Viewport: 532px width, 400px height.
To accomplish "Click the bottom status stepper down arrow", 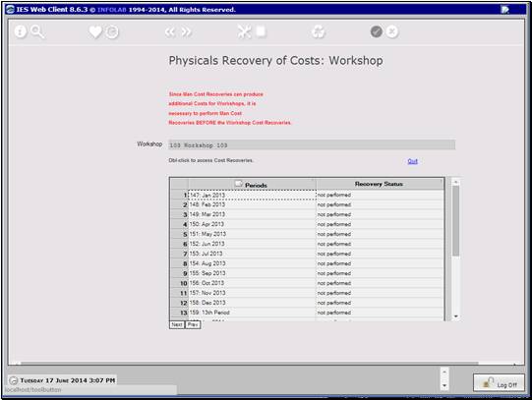I will coord(444,386).
